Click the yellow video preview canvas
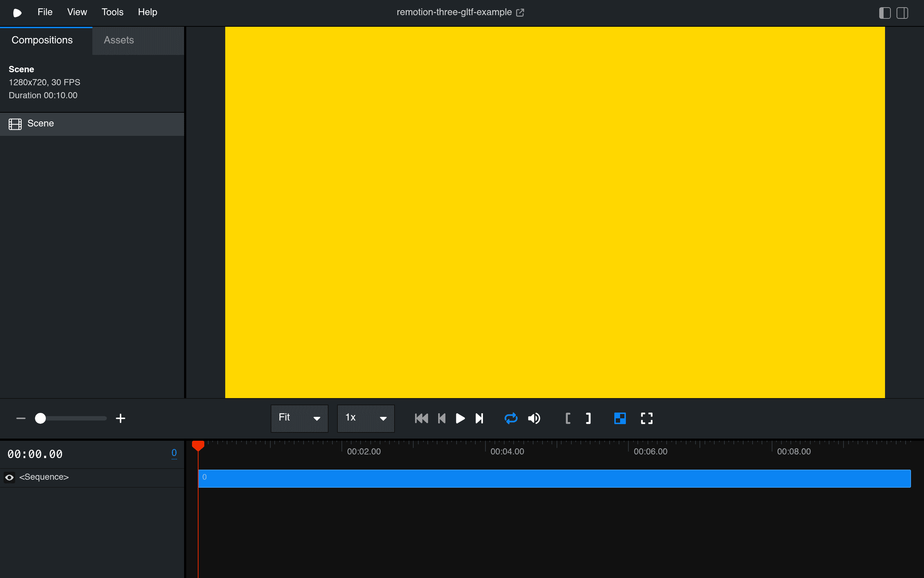This screenshot has width=924, height=578. (555, 212)
